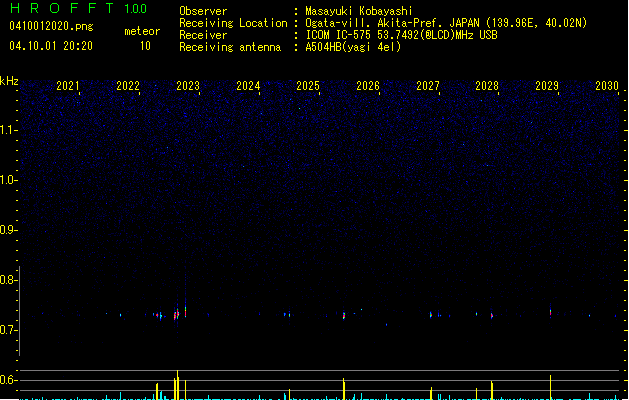Click the 0.8 kHz frequency label
Image resolution: width=629 pixels, height=400 pixels.
(8, 280)
